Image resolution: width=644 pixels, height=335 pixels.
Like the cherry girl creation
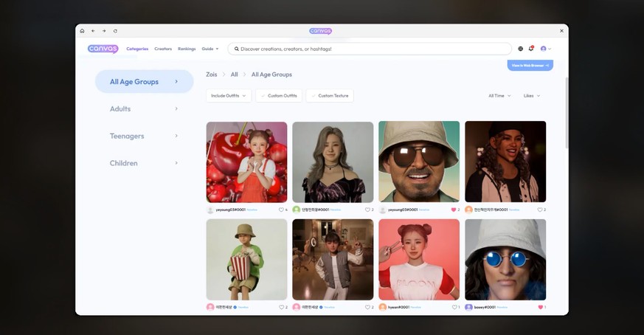[281, 210]
